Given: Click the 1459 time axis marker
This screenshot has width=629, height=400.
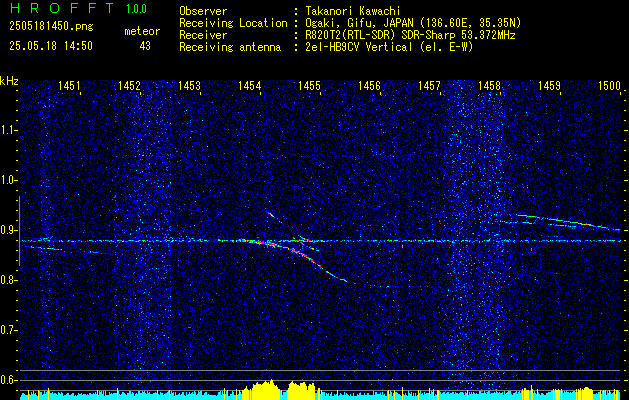Looking at the screenshot, I should [549, 85].
